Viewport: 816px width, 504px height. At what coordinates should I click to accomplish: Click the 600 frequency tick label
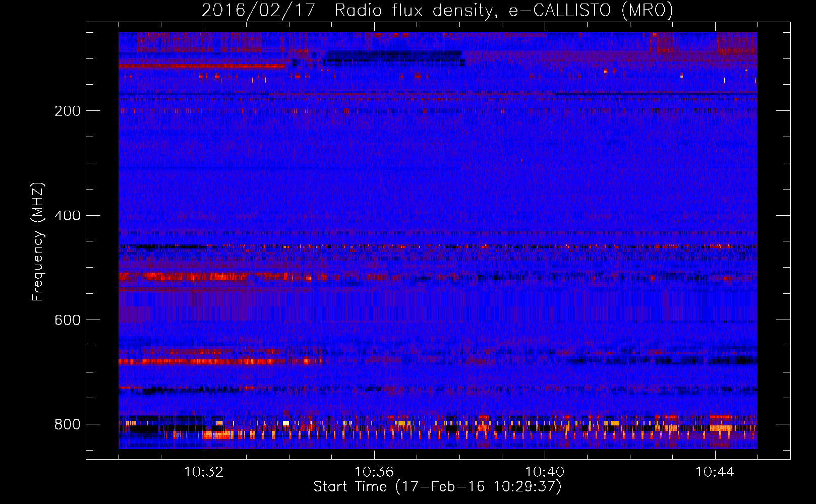coord(68,320)
